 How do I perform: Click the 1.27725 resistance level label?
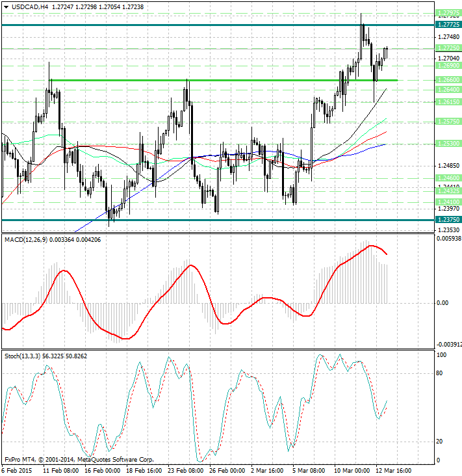448,24
